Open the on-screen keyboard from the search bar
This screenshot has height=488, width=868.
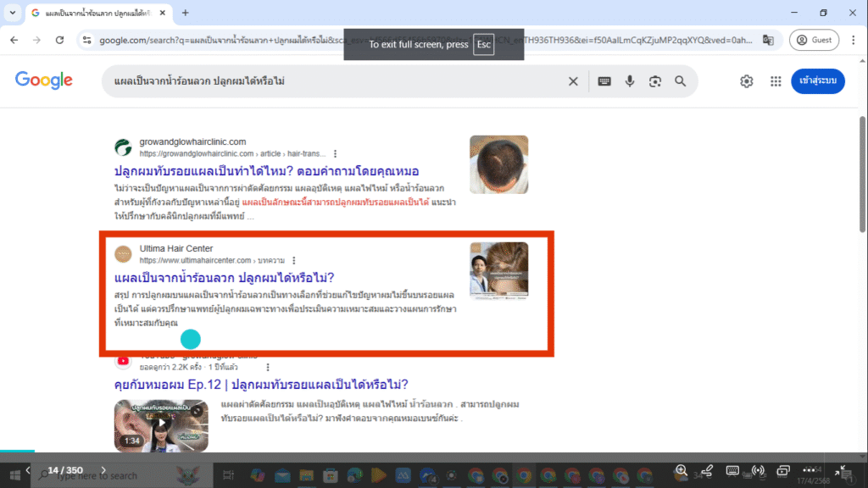coord(603,80)
